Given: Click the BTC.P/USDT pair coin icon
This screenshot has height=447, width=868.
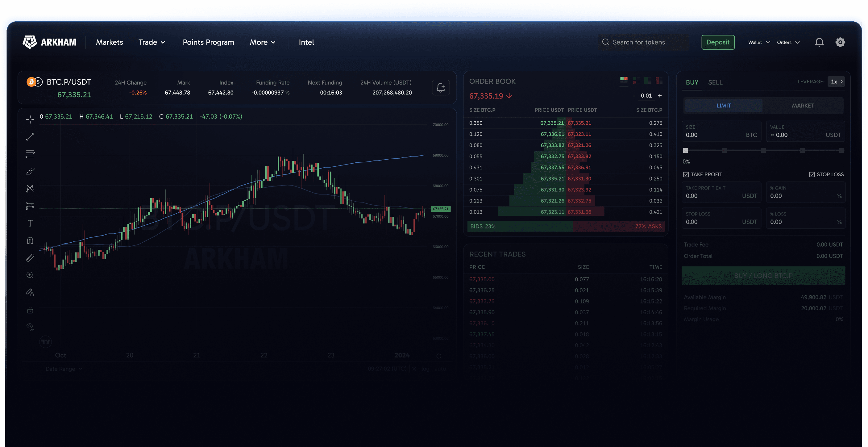Looking at the screenshot, I should (x=34, y=82).
